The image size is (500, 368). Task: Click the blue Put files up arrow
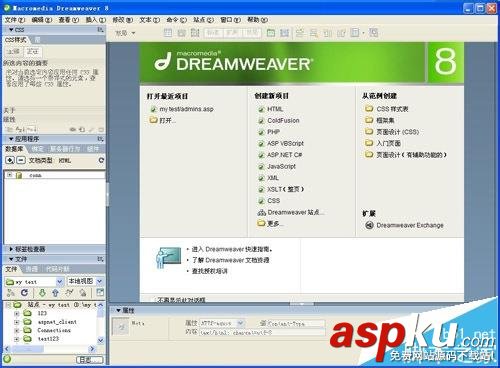pyautogui.click(x=55, y=293)
